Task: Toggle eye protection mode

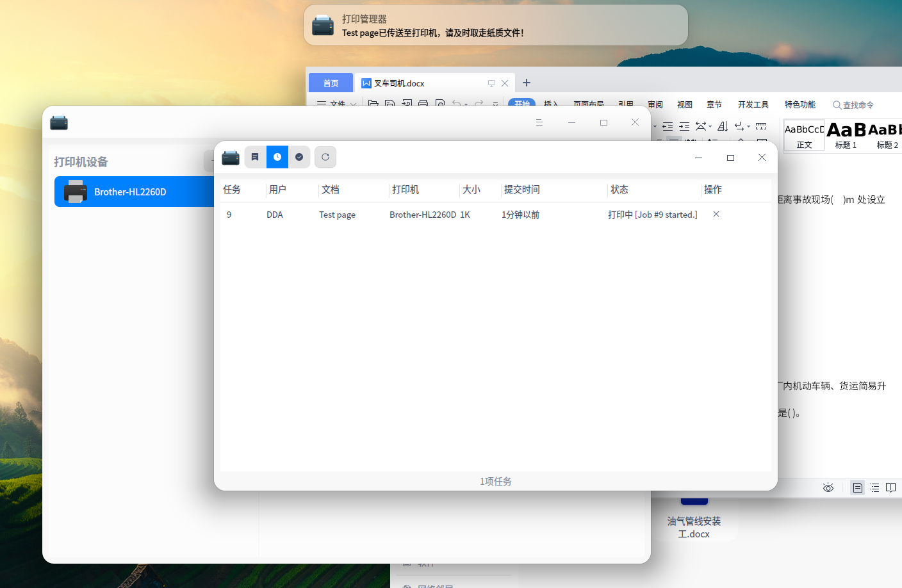Action: (x=828, y=487)
